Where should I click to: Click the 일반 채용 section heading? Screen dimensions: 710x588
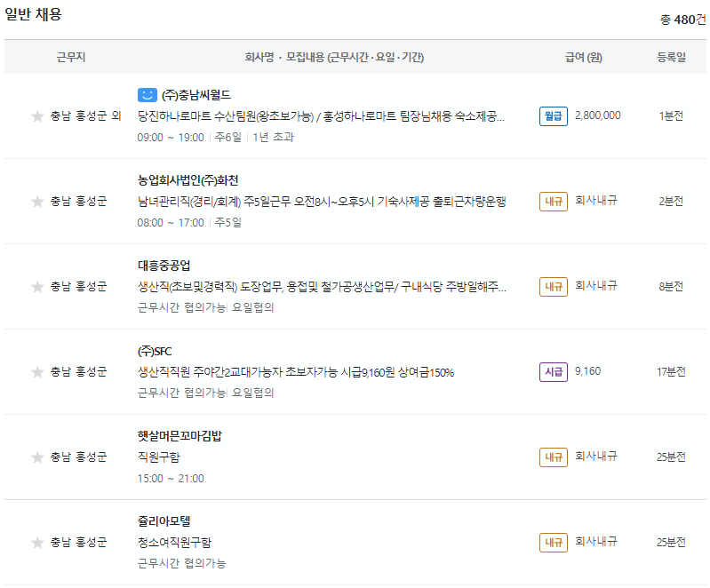33,14
